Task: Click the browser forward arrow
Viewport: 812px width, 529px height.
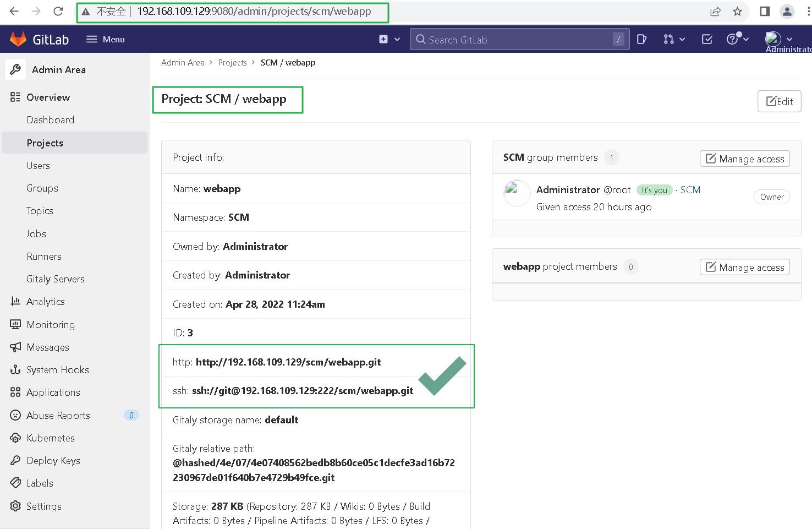Action: click(x=36, y=11)
